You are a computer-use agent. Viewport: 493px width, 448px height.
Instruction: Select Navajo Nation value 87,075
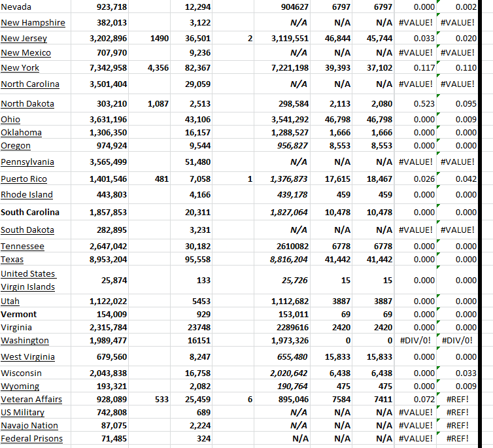[x=99, y=426]
